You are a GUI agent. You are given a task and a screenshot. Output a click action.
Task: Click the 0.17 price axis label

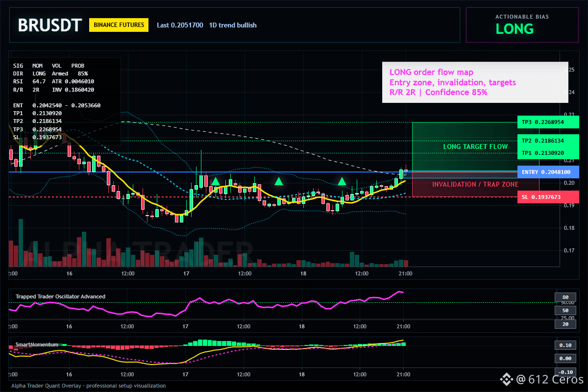click(570, 250)
